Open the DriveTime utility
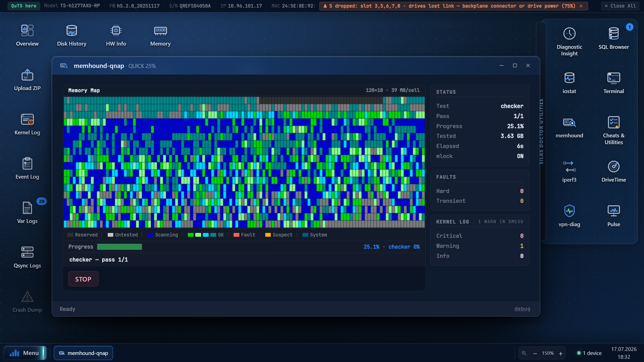The image size is (644, 362). coord(614,172)
